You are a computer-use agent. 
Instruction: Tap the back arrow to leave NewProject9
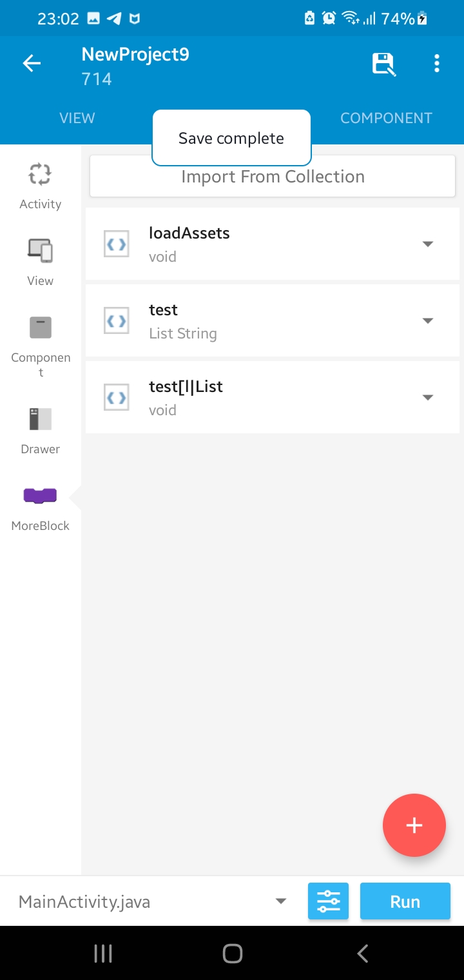click(31, 63)
